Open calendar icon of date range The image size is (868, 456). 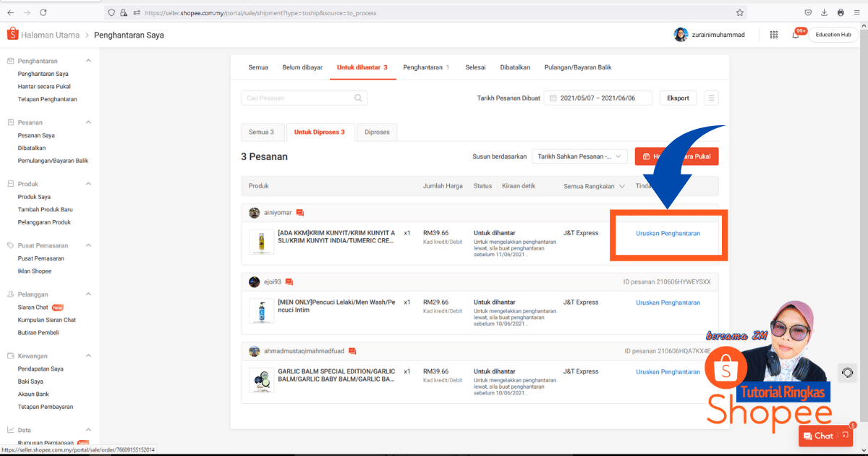[x=553, y=98]
